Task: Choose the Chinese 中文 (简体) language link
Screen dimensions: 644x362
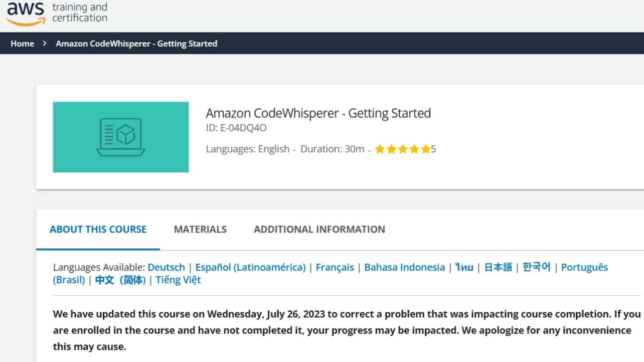Action: tap(120, 280)
